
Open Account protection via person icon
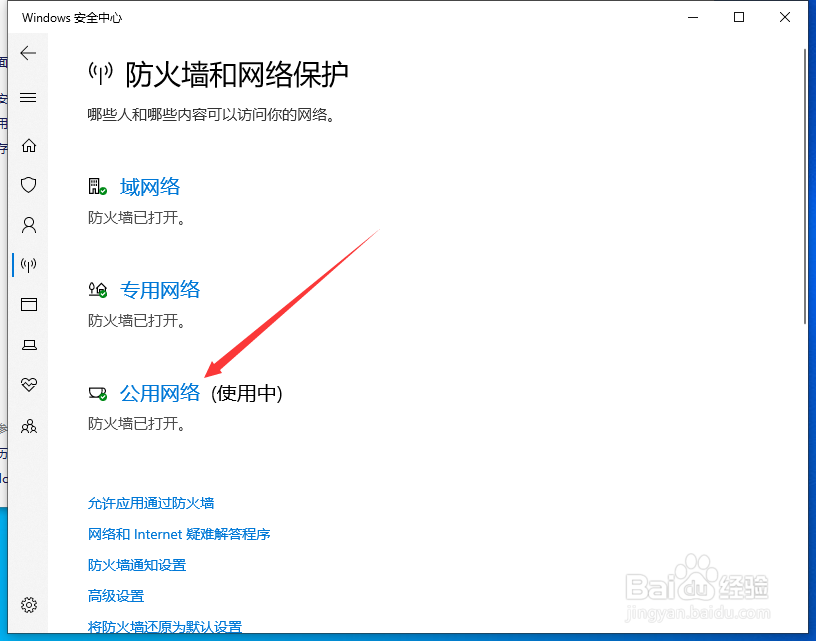28,225
